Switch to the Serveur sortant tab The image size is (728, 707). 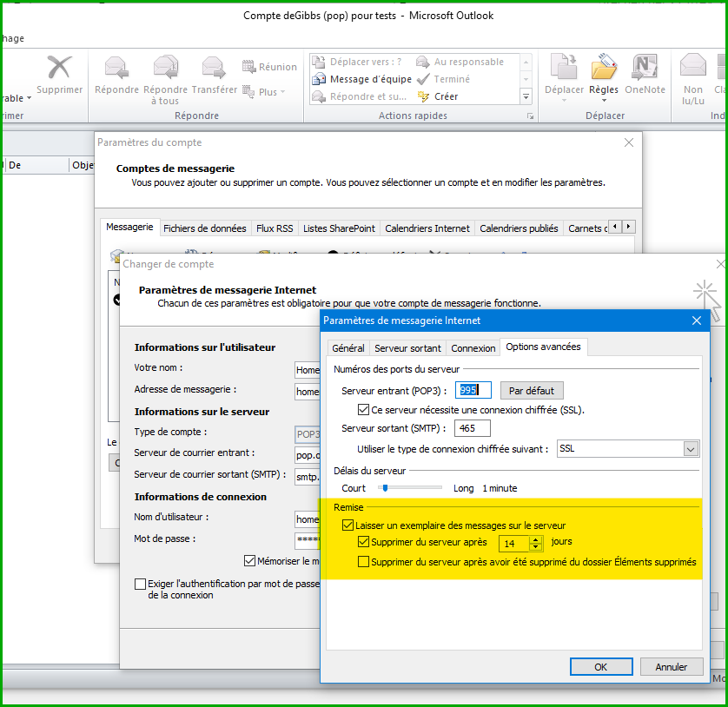[x=407, y=348]
